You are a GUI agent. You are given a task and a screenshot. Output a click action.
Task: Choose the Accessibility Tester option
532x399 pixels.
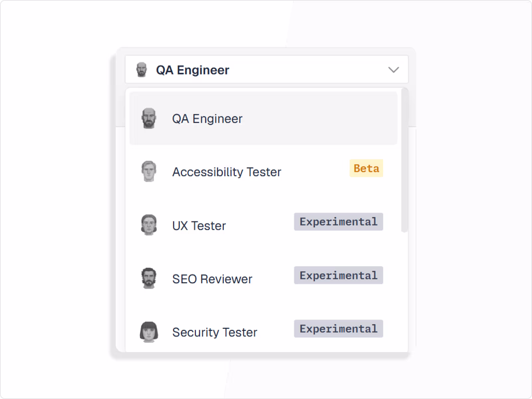tap(263, 172)
